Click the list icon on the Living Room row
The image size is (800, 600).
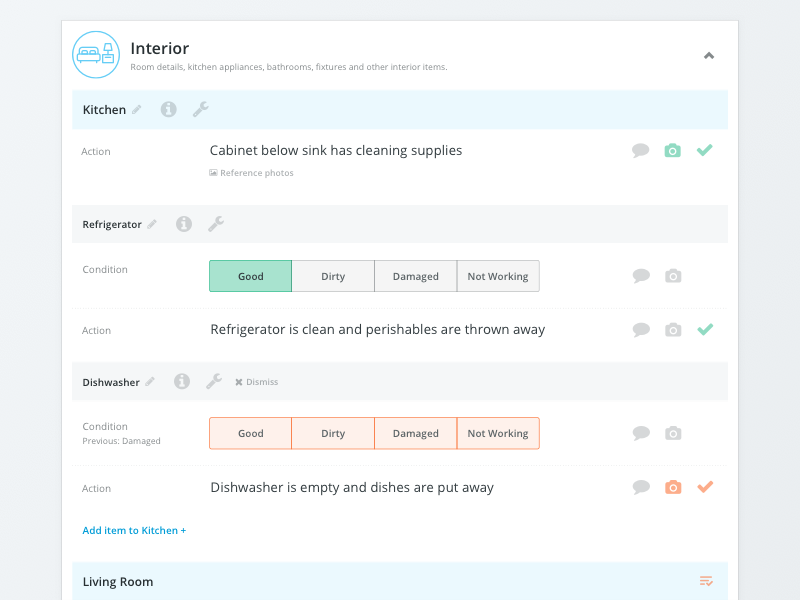pos(706,581)
